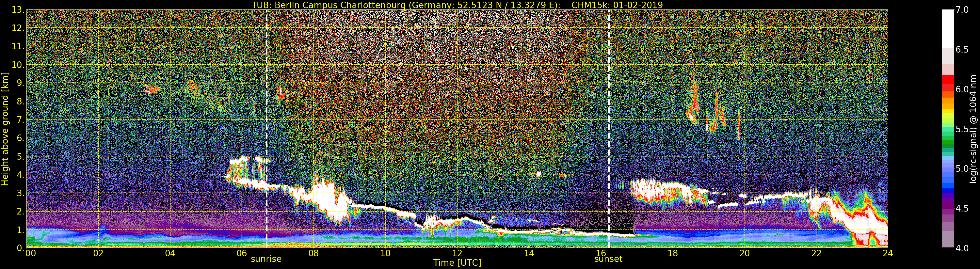Click the white top section of colorbar
The image size is (980, 269).
tap(948, 28)
